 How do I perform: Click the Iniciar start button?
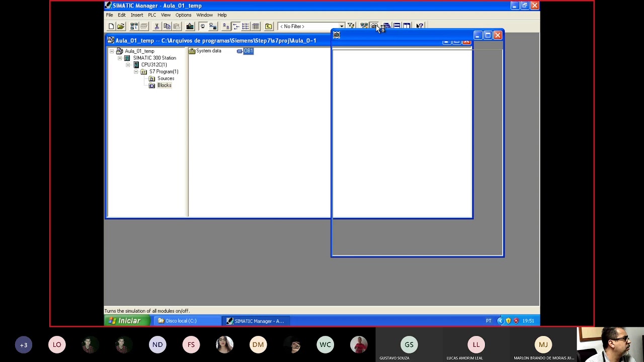pos(126,321)
